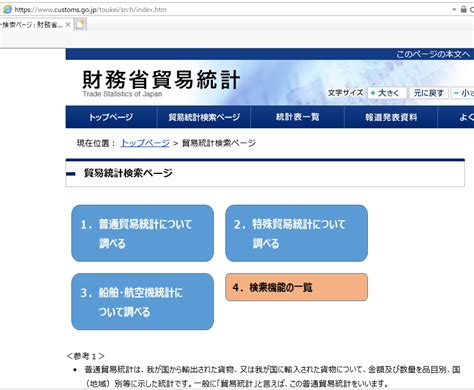Click the Trade Statistics of Japan subtitle

(x=122, y=94)
